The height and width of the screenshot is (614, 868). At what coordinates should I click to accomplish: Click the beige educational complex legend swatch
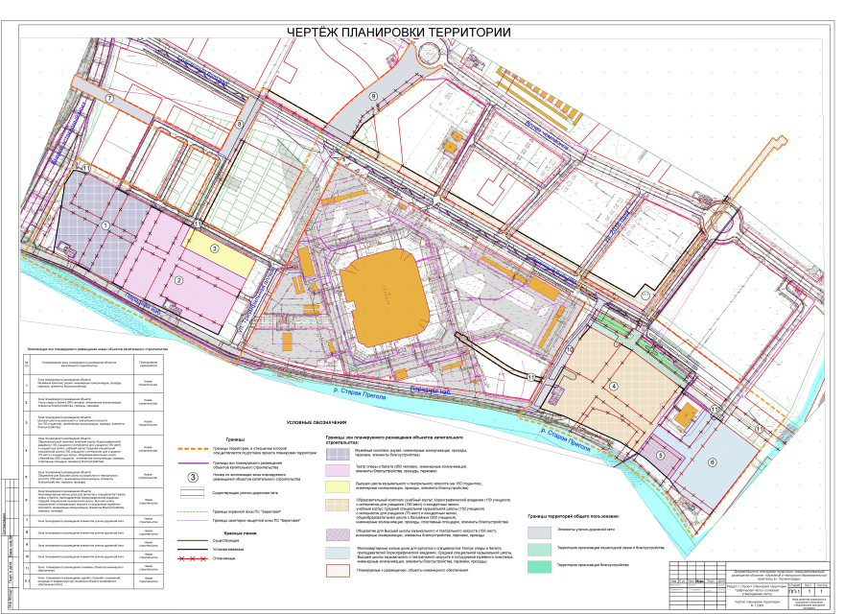(339, 506)
